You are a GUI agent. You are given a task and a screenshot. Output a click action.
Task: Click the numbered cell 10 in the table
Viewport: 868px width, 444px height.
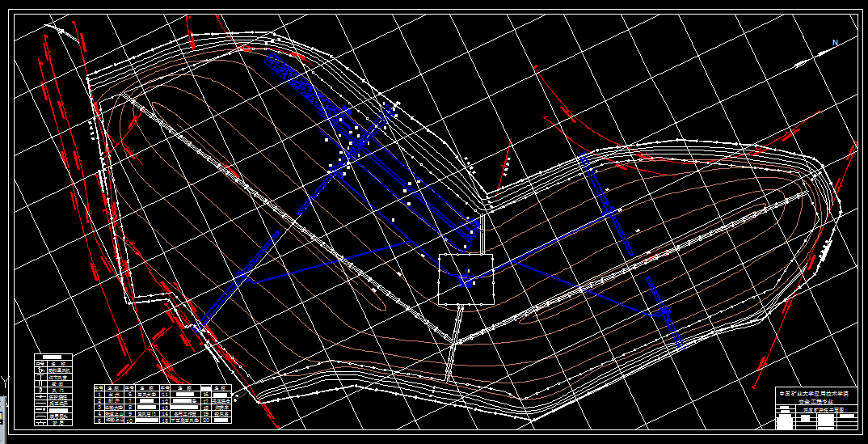point(129,421)
